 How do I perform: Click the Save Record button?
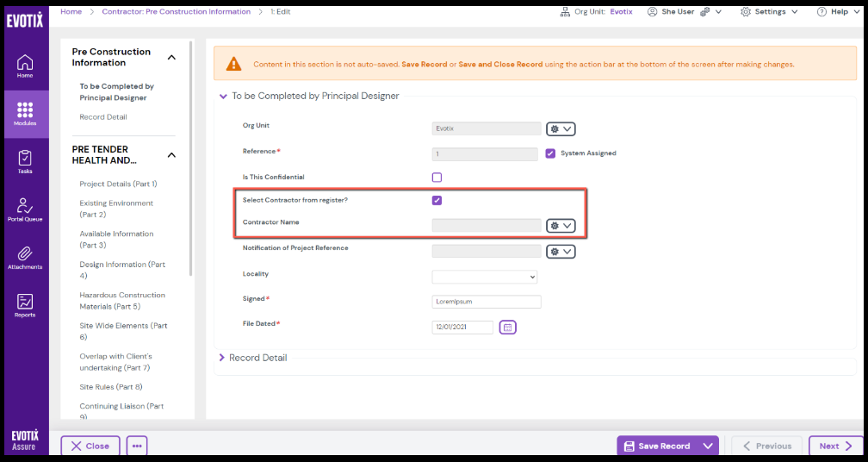pyautogui.click(x=658, y=446)
